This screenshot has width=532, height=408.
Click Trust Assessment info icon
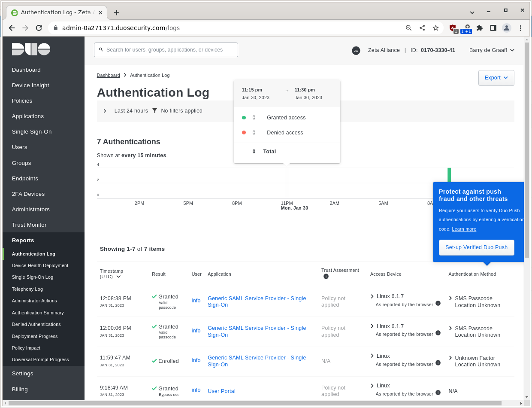pos(326,277)
